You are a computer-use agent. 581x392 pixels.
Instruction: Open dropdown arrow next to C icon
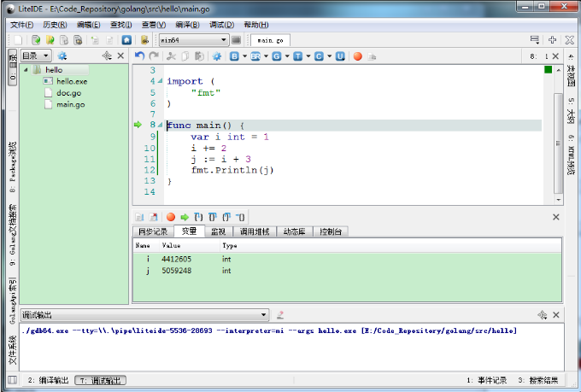tap(329, 56)
